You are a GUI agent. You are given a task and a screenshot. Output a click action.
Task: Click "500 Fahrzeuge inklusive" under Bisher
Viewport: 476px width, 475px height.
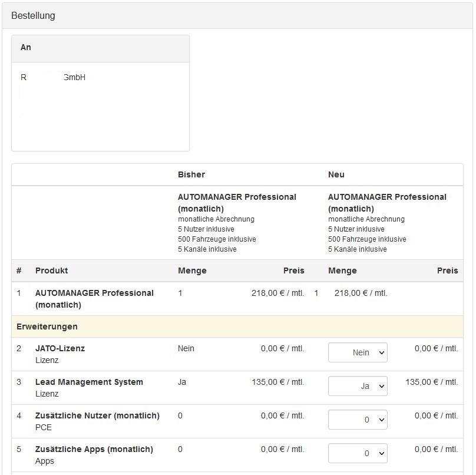coord(217,239)
